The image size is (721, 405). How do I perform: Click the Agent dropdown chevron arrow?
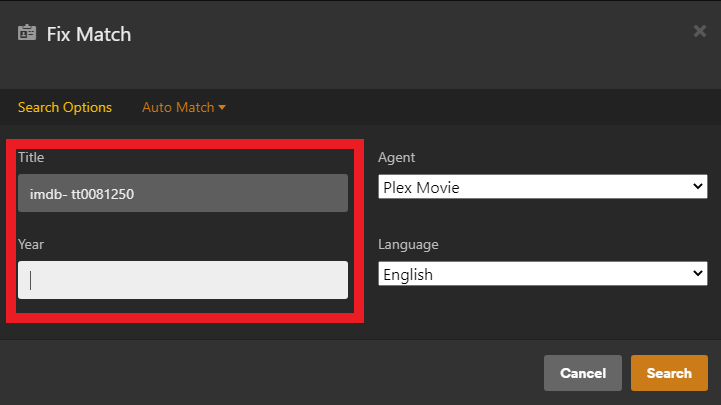(698, 187)
